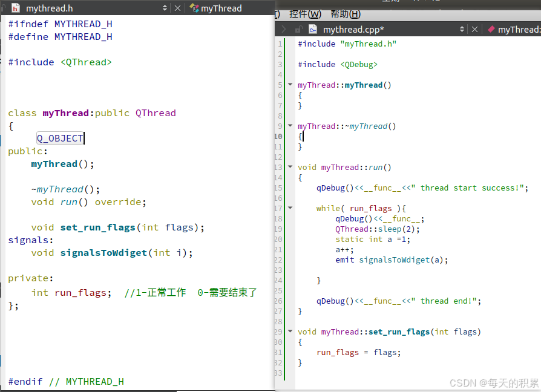Collapse set_run_flags function at line 29
The image size is (541, 392).
click(290, 332)
